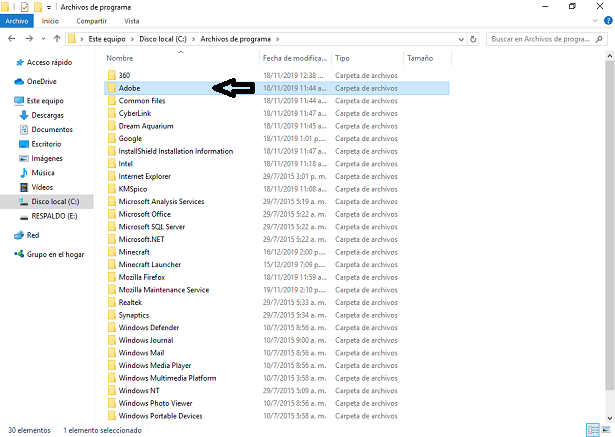The height and width of the screenshot is (437, 615).
Task: Select the Microsoft Office folder icon
Action: [112, 214]
